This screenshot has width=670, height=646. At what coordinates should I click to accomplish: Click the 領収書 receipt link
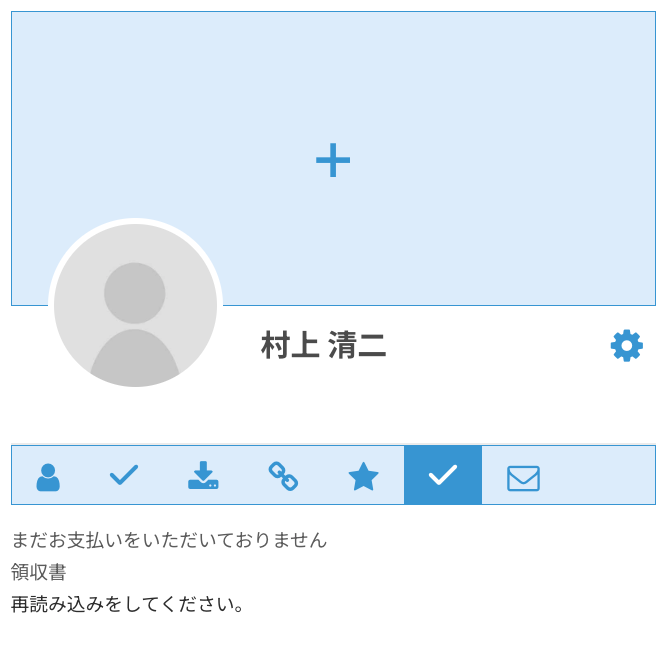point(38,572)
